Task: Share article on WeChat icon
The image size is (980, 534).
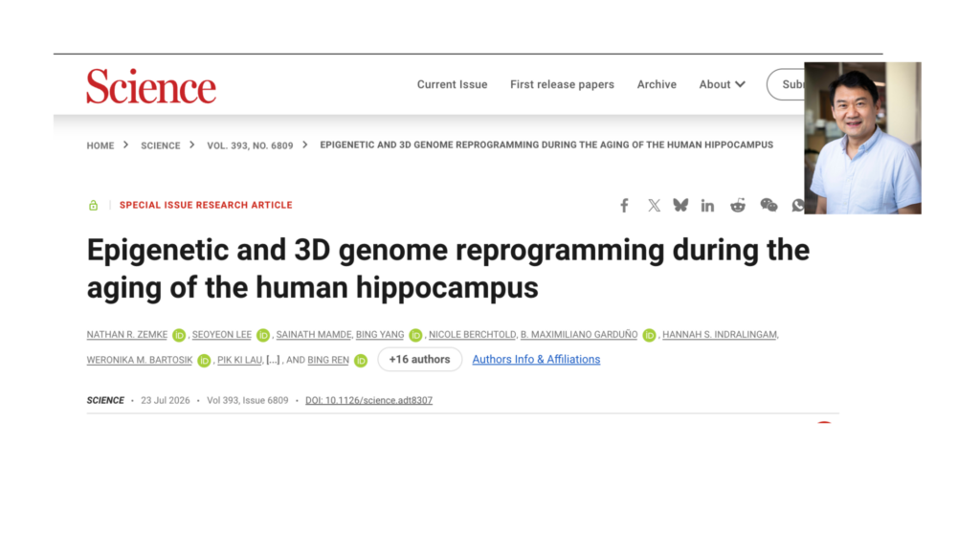Action: 768,205
